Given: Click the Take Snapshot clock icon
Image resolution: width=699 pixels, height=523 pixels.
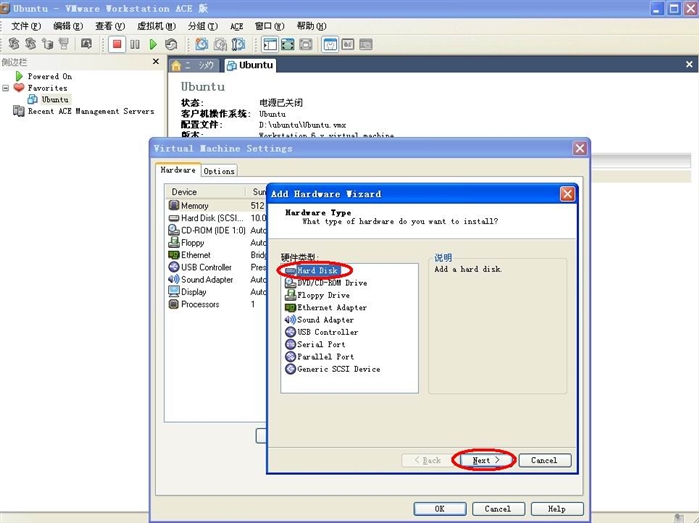Looking at the screenshot, I should click(201, 44).
